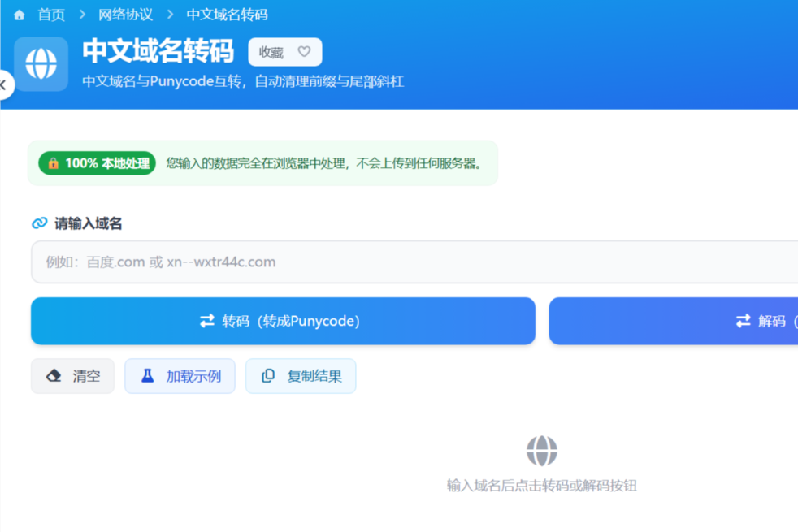
Task: Click the lock icon in 100% 本地处理 badge
Action: point(53,163)
